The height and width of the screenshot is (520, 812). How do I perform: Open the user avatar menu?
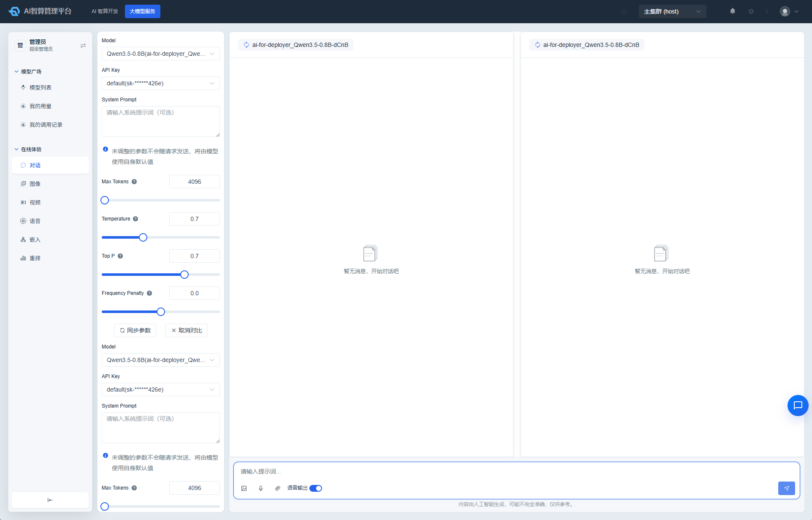(x=789, y=11)
